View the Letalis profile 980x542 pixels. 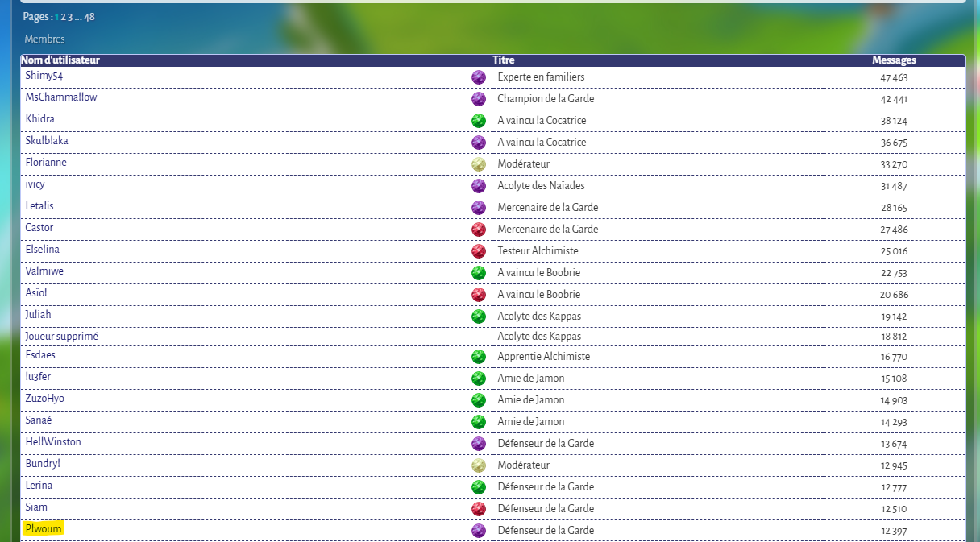(x=39, y=206)
